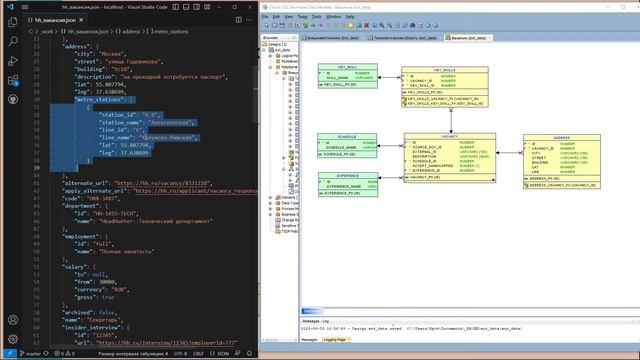Click the back navigation arrow in Data Modeler toolbar
The width and height of the screenshot is (640, 360).
[x=428, y=25]
